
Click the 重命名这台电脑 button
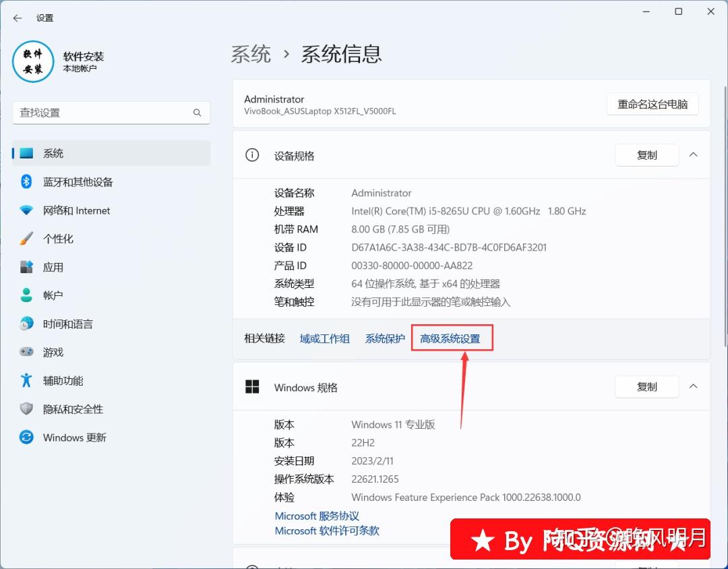652,104
